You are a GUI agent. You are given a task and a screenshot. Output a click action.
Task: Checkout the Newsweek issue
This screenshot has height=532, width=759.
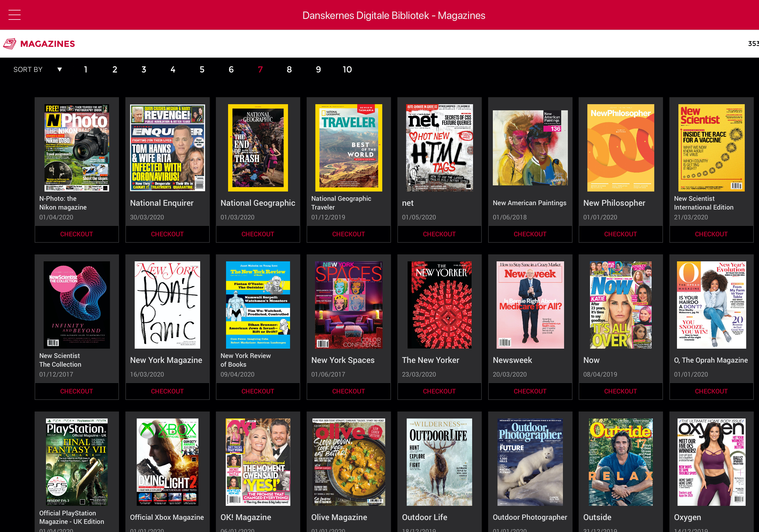coord(529,391)
